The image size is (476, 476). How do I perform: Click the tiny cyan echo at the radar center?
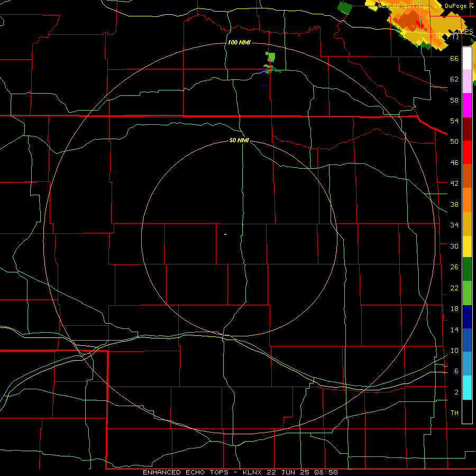(225, 234)
